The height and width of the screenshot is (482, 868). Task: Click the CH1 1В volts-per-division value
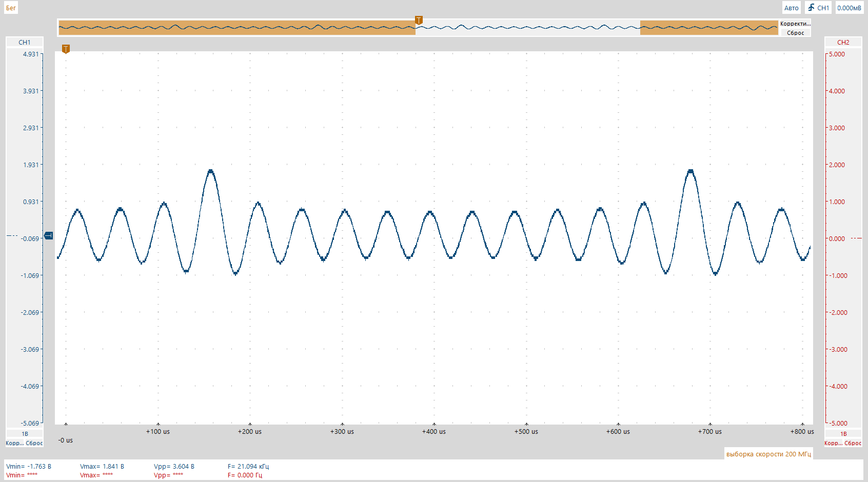[25, 434]
